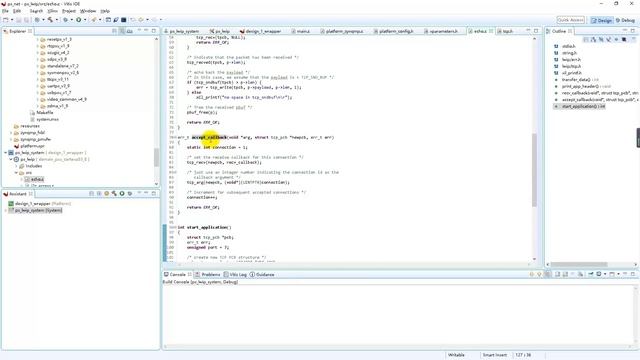Click the Pin Console icon
The height and width of the screenshot is (360, 640).
pos(591,274)
